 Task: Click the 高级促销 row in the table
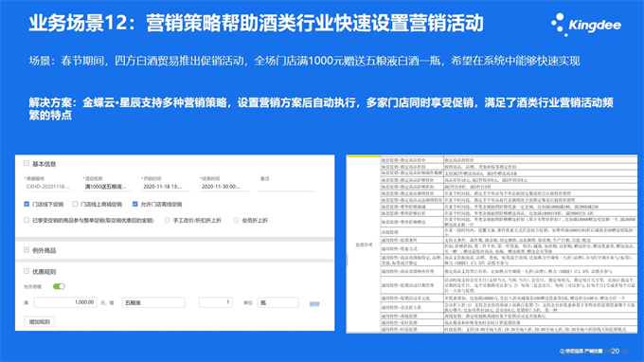click(509, 232)
